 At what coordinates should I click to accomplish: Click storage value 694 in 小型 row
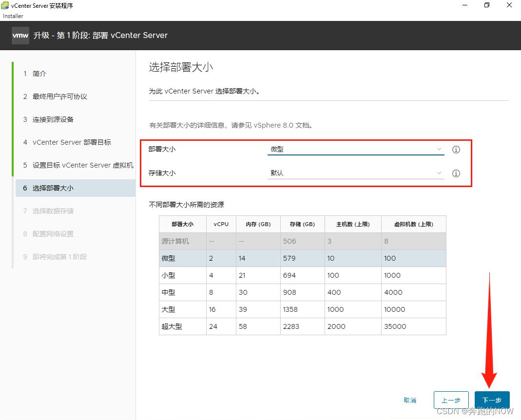click(289, 275)
